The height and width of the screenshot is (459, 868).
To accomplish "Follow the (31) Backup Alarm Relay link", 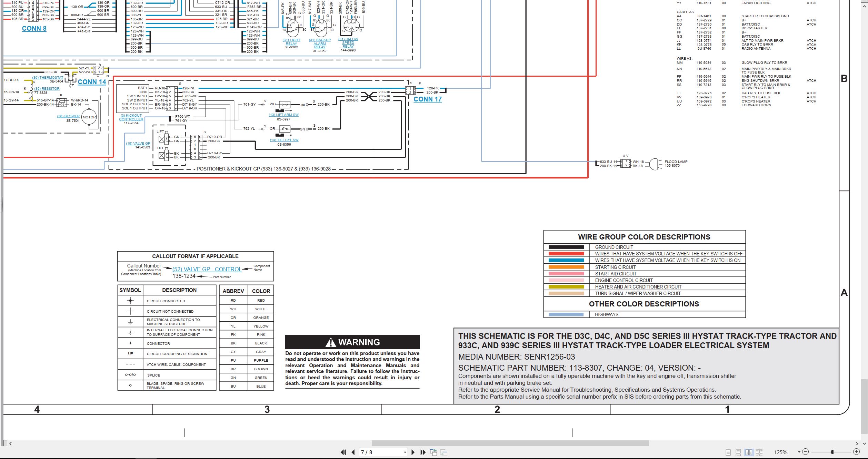I will click(x=320, y=43).
